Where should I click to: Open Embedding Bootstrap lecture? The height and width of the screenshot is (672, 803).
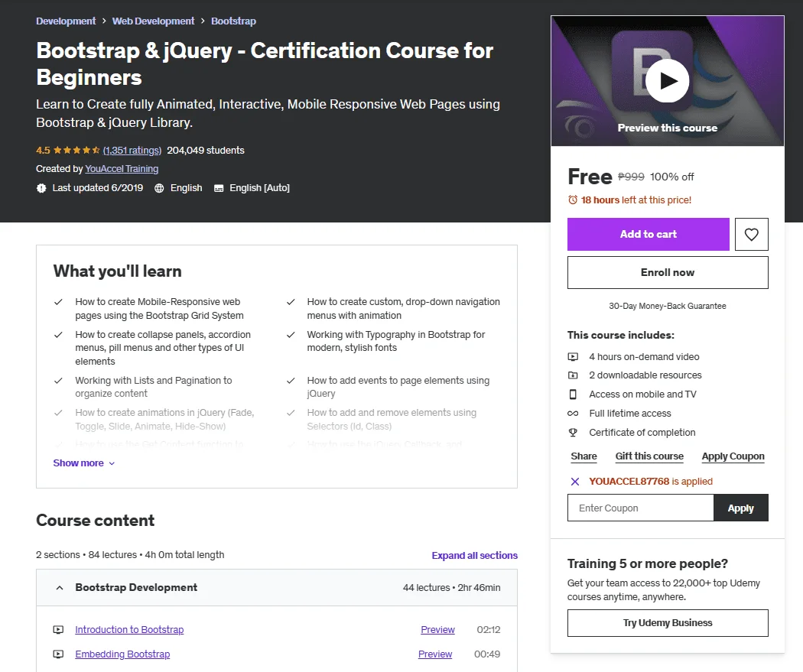coord(122,654)
